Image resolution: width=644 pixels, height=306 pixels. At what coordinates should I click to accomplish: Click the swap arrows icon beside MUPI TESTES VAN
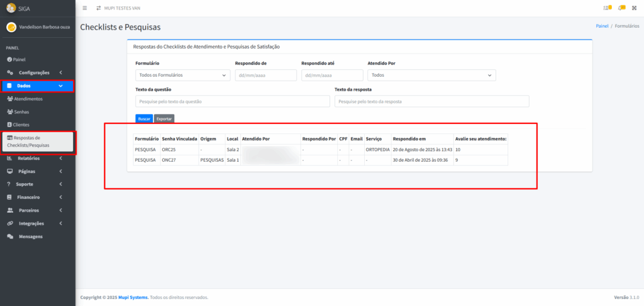(98, 8)
